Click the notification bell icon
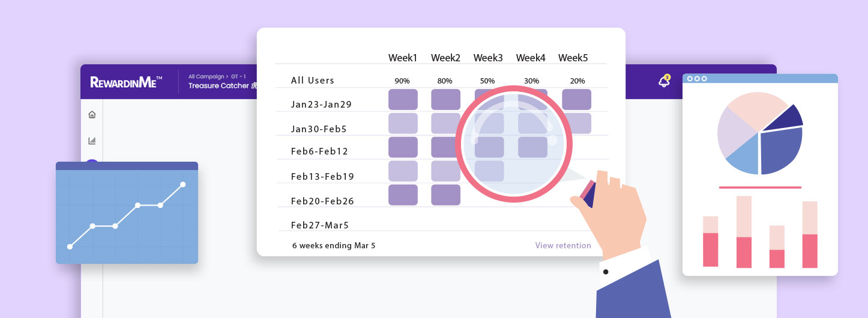This screenshot has width=868, height=318. pyautogui.click(x=664, y=81)
